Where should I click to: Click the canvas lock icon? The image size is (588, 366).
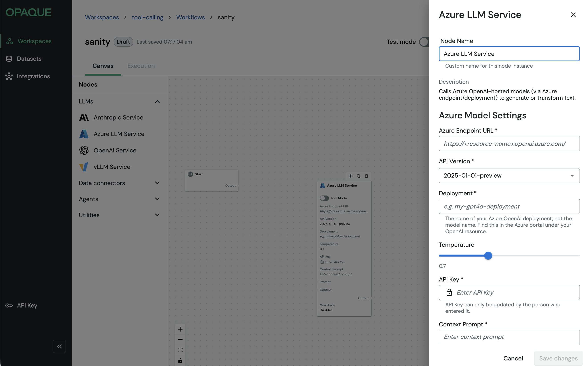tap(180, 361)
